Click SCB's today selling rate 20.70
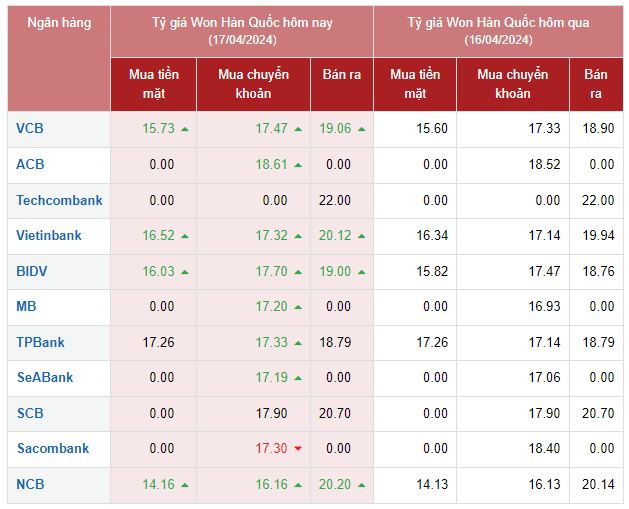 335,413
